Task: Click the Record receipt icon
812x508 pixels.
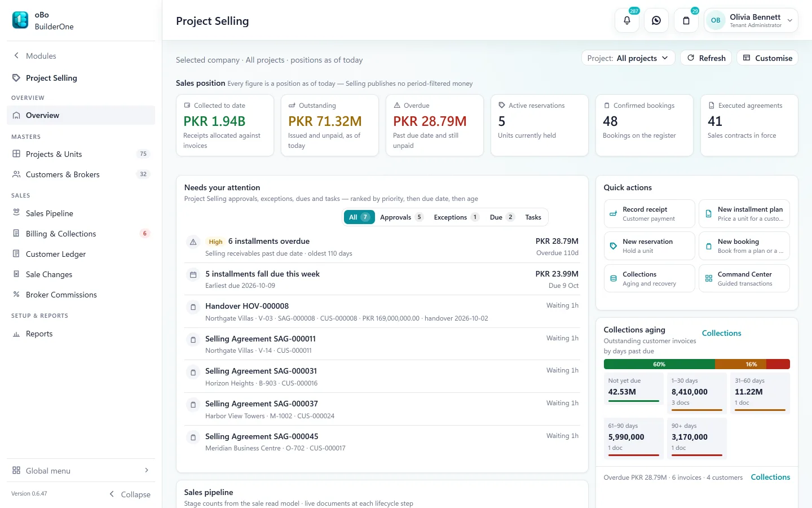Action: click(x=614, y=214)
